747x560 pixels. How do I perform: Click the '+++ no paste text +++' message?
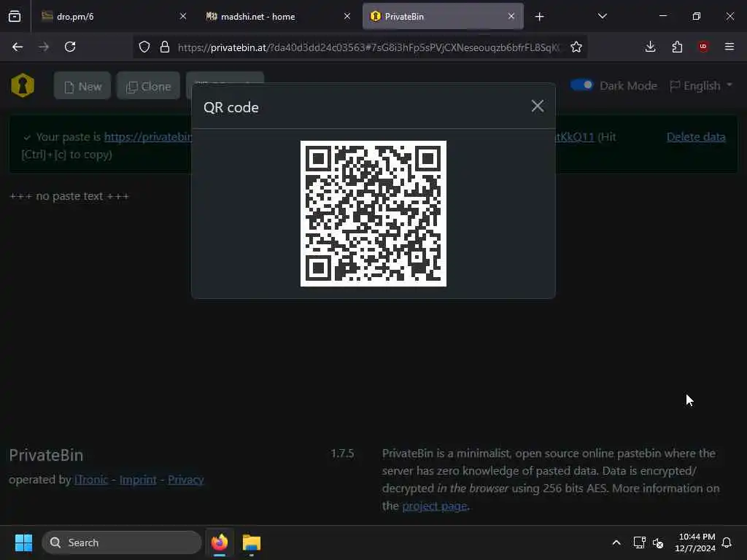click(x=69, y=196)
